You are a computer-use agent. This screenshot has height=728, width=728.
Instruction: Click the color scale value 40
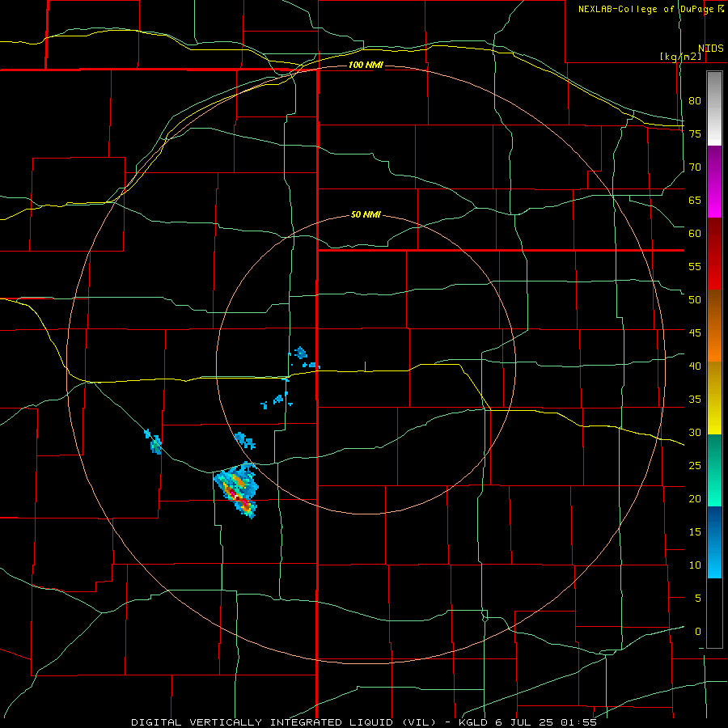point(695,366)
